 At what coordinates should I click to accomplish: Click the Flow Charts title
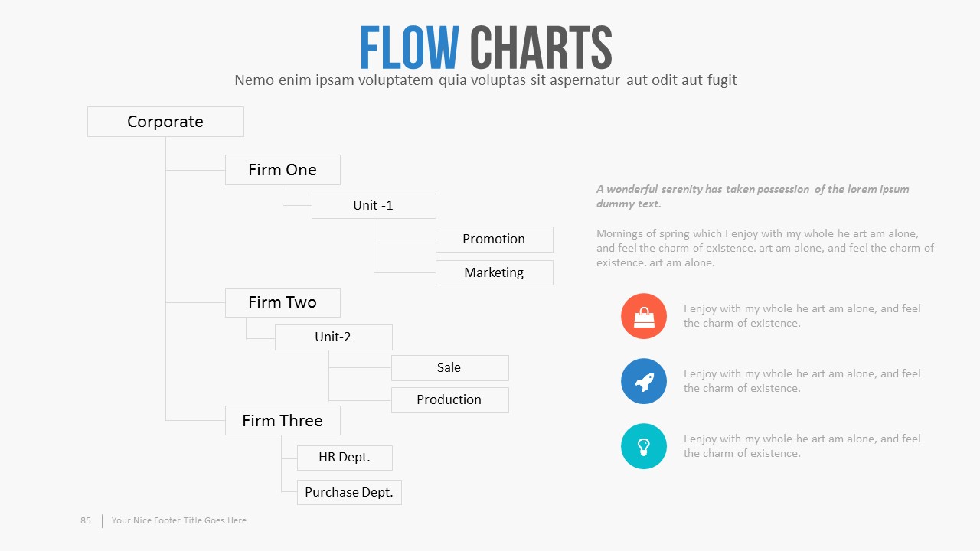[x=486, y=47]
